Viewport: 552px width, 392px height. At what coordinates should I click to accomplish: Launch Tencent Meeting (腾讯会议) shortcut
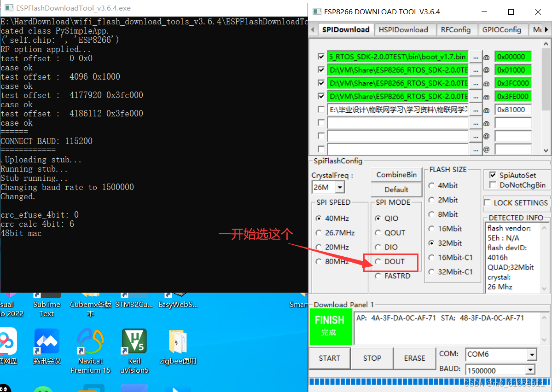[46, 346]
